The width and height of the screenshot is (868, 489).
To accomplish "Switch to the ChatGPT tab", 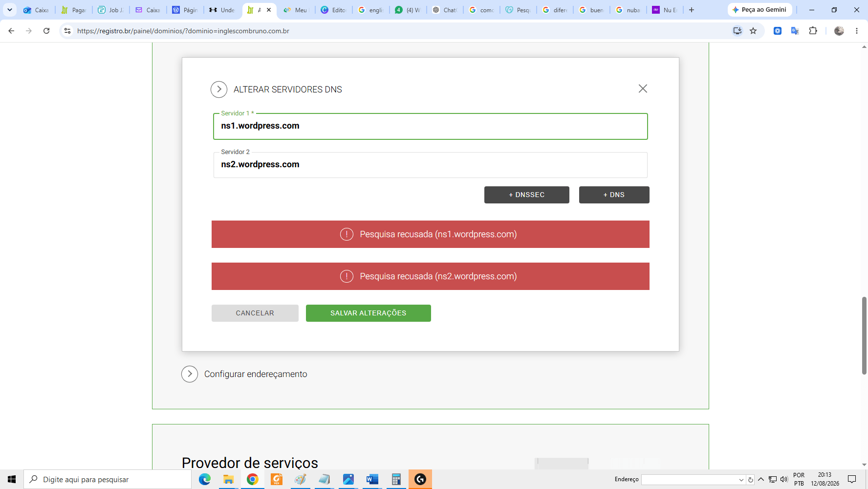I will pyautogui.click(x=445, y=10).
